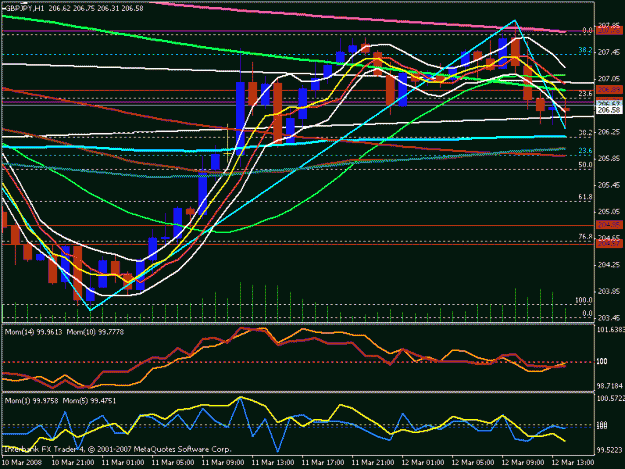
Task: Select the white 23.6 Fibonacci label
Action: 585,94
